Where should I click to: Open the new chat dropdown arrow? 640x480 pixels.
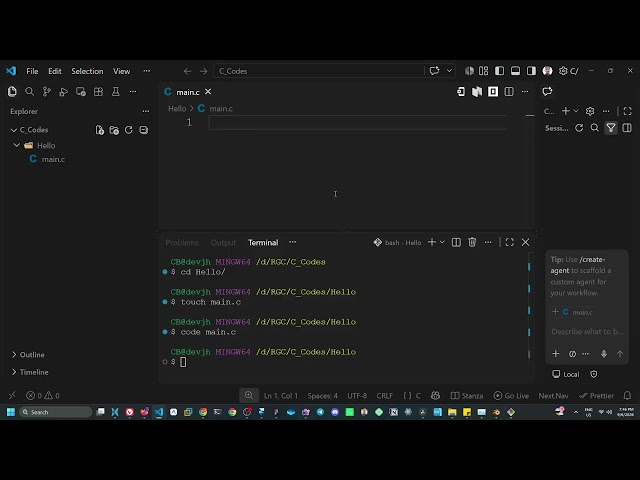(576, 111)
